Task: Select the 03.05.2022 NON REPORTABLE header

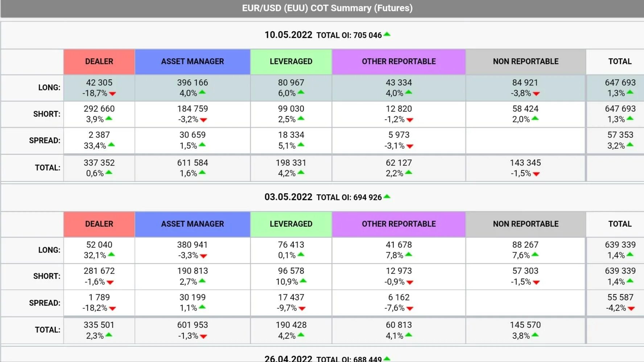Action: click(x=526, y=224)
